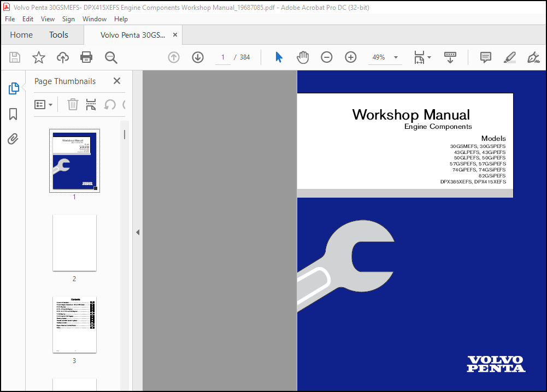Rotate pages counterclockwise icon
This screenshot has width=547, height=392.
110,104
